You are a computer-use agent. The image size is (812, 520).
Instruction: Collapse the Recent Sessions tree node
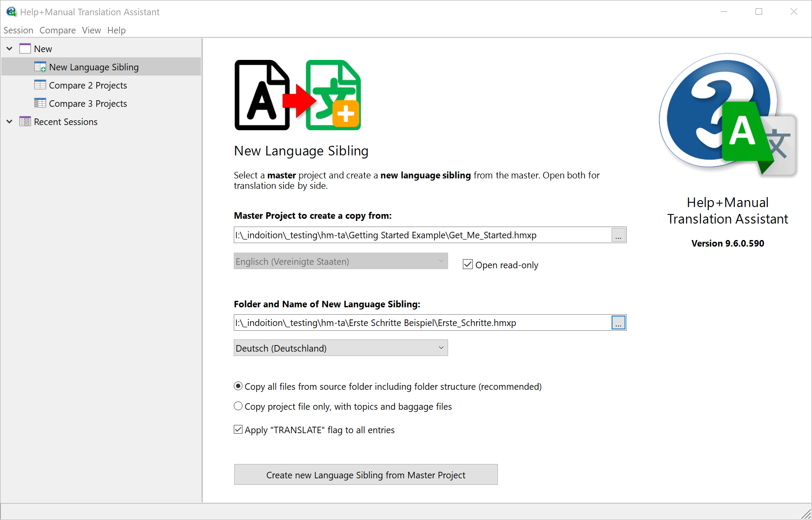pyautogui.click(x=10, y=122)
